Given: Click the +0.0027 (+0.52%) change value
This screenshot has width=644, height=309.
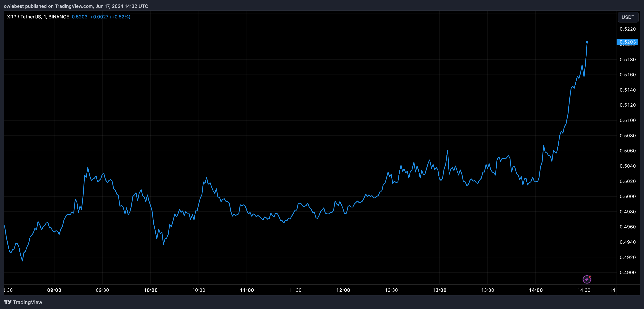Looking at the screenshot, I should [110, 17].
